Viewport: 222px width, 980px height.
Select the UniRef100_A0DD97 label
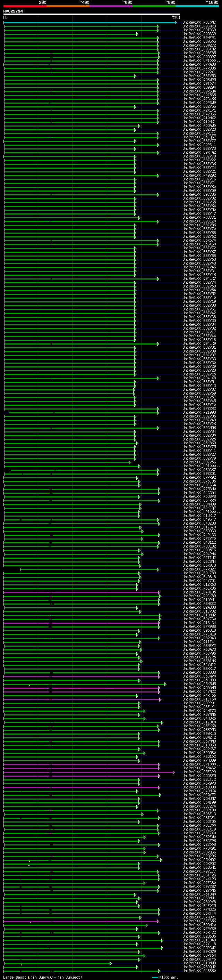click(x=199, y=57)
